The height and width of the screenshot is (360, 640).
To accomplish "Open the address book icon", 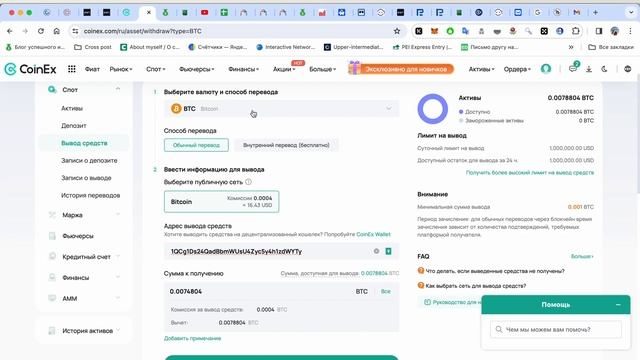I will click(x=388, y=251).
